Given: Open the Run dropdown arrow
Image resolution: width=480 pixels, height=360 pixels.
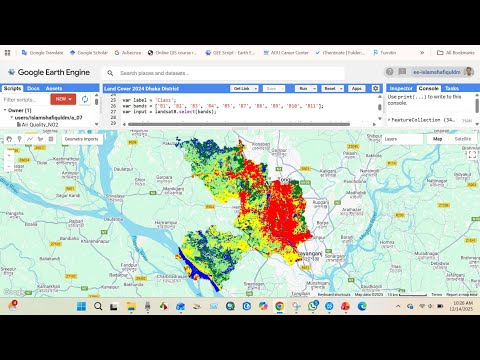Looking at the screenshot, I should 315,88.
